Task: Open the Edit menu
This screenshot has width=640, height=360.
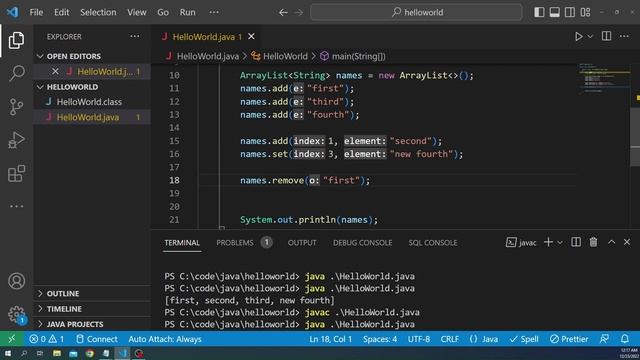Action: point(62,12)
